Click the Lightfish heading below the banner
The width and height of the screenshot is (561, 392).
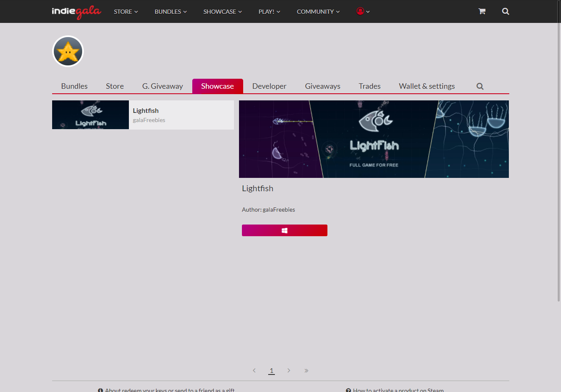(x=258, y=188)
